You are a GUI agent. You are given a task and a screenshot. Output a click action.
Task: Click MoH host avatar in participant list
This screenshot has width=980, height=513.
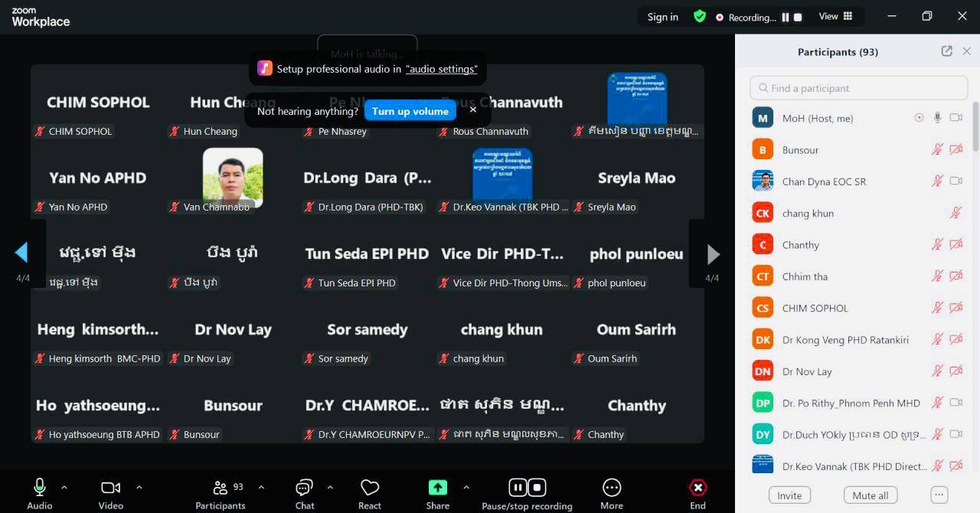click(x=763, y=118)
